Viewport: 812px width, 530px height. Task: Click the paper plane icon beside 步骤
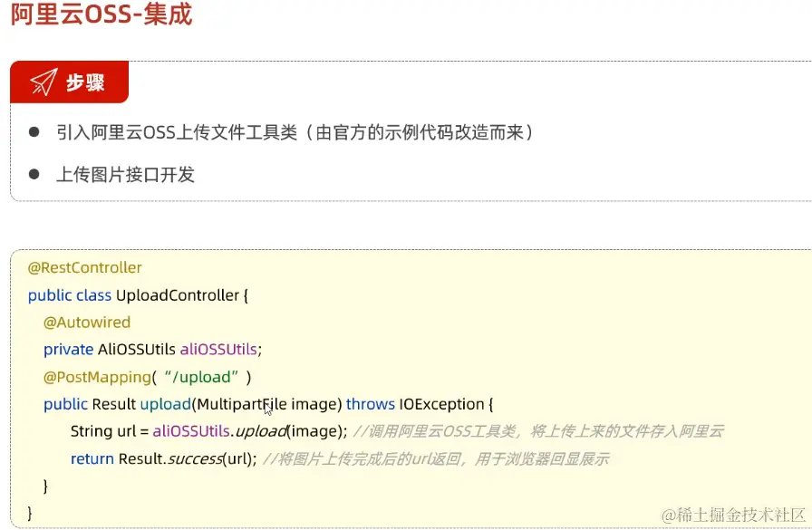pyautogui.click(x=43, y=82)
